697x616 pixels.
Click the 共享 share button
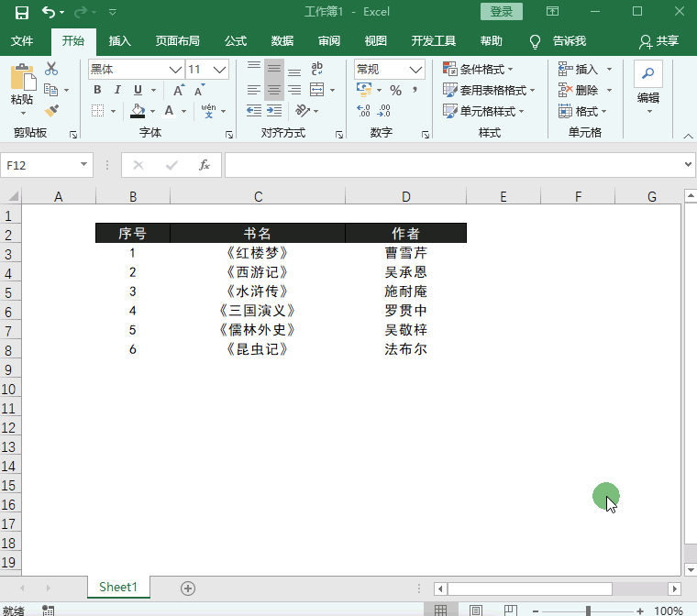(658, 41)
